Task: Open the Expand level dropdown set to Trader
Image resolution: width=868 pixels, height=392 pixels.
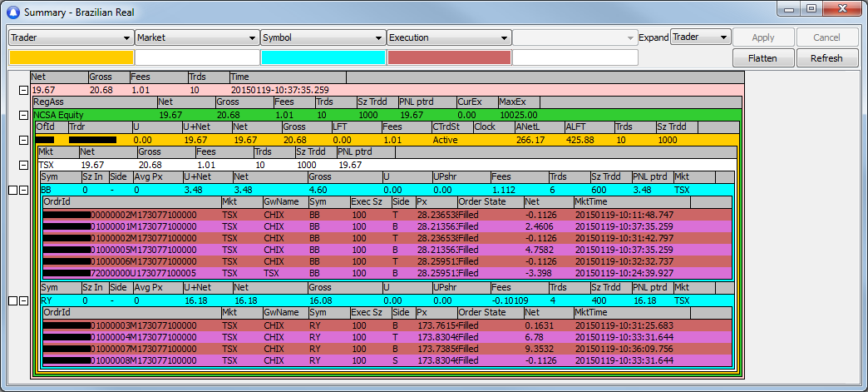Action: point(723,37)
